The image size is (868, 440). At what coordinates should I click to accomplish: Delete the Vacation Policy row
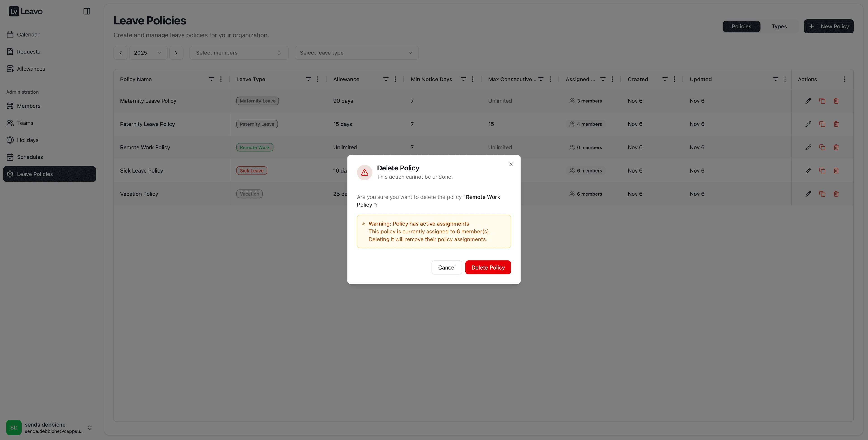click(x=836, y=194)
